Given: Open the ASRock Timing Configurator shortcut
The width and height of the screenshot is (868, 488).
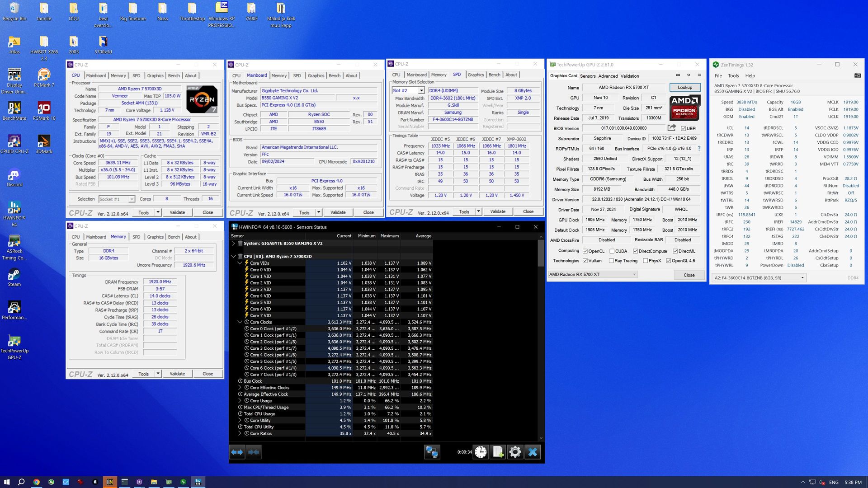Looking at the screenshot, I should [14, 247].
